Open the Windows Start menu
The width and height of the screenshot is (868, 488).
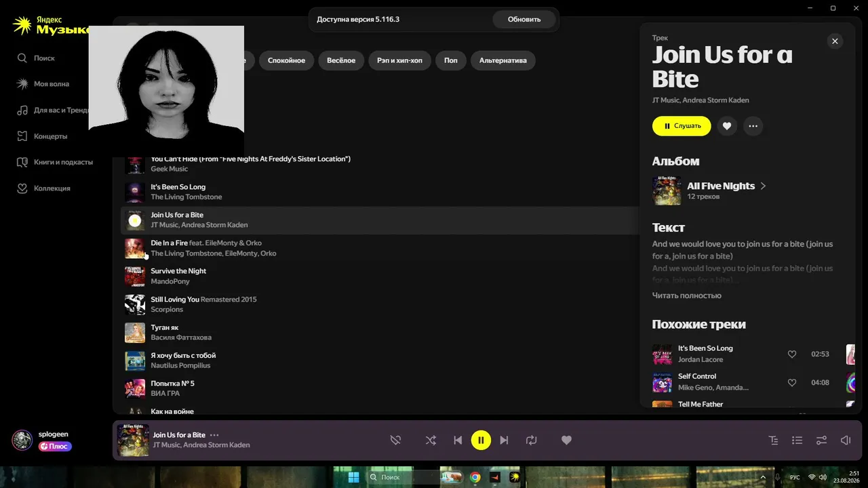coord(353,477)
